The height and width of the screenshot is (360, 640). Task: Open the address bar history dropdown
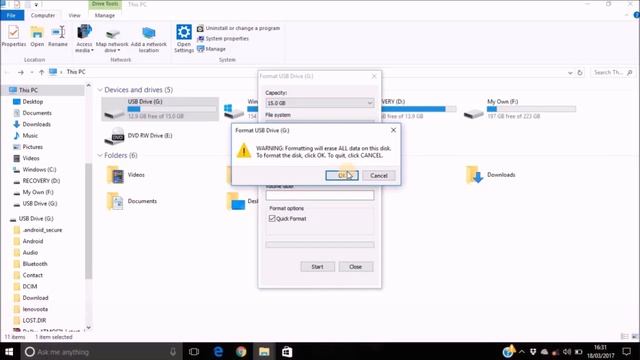(x=570, y=73)
